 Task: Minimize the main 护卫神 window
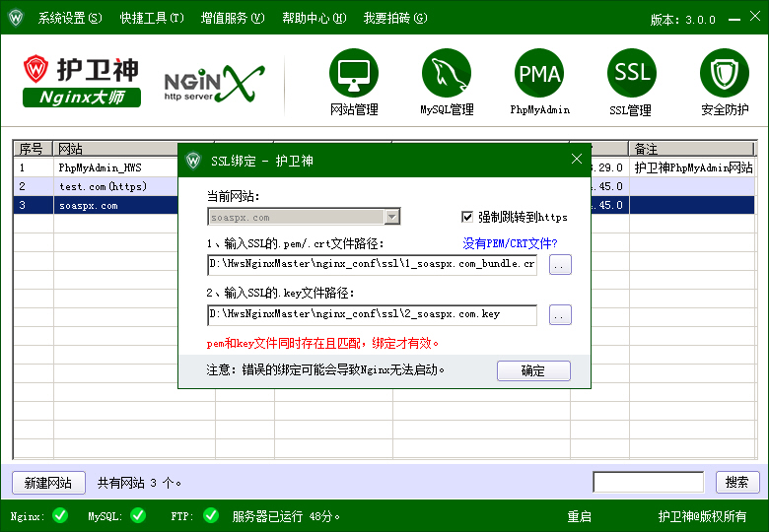point(734,20)
